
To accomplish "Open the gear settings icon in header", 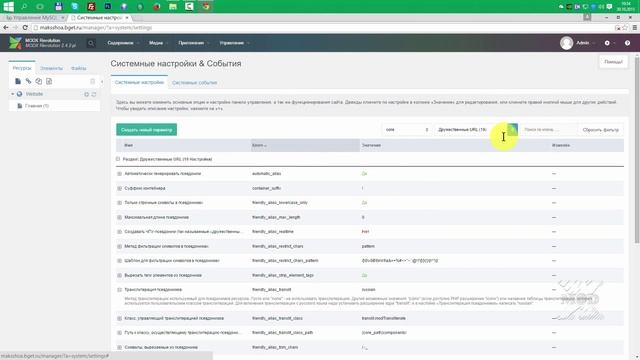I will tap(607, 43).
